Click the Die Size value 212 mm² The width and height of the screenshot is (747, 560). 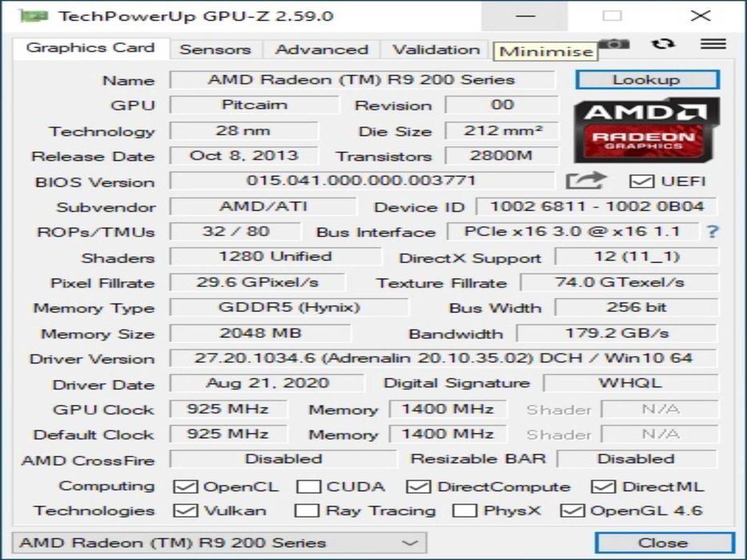tap(502, 130)
